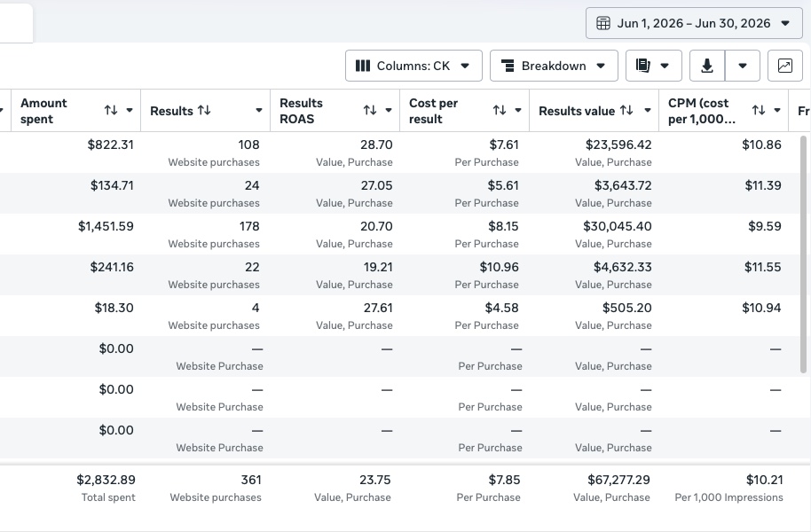Click the $7.85 total cost per purchase

coord(504,480)
